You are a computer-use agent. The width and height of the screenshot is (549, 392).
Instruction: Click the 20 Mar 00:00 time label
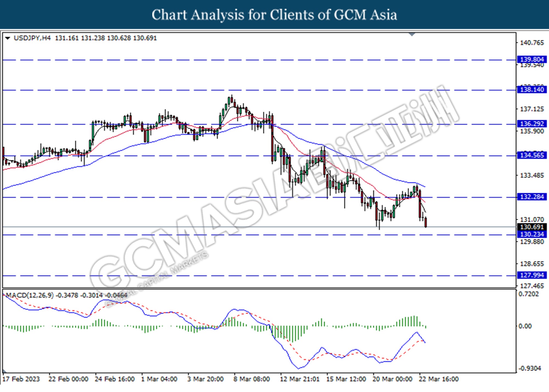coord(392,379)
